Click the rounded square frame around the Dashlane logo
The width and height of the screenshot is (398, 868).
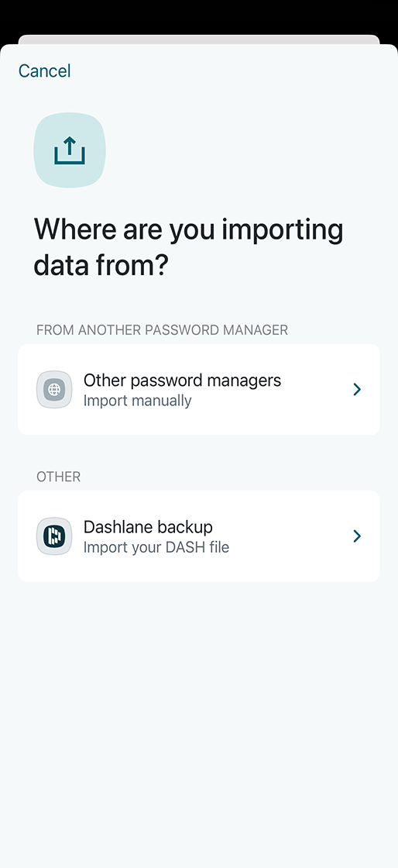pos(54,536)
